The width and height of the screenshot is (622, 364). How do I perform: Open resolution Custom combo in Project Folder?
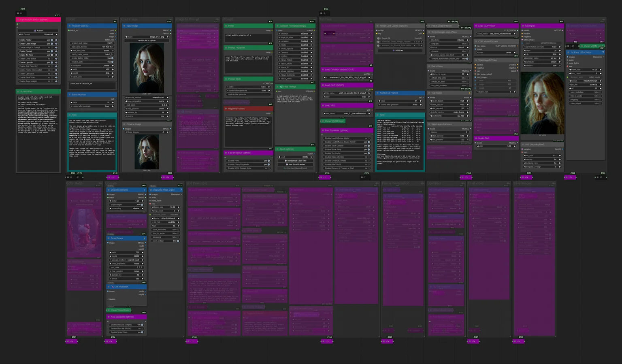(92, 66)
